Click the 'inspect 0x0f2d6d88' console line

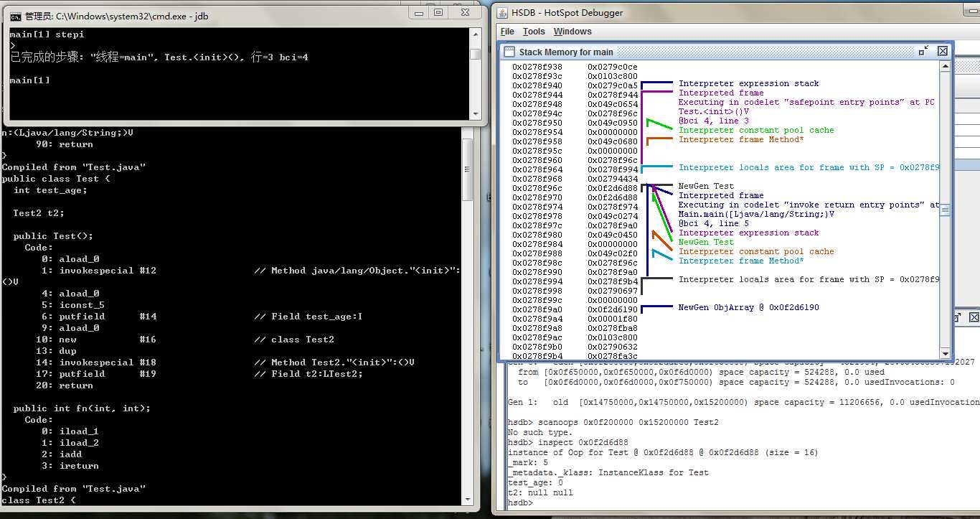point(568,443)
